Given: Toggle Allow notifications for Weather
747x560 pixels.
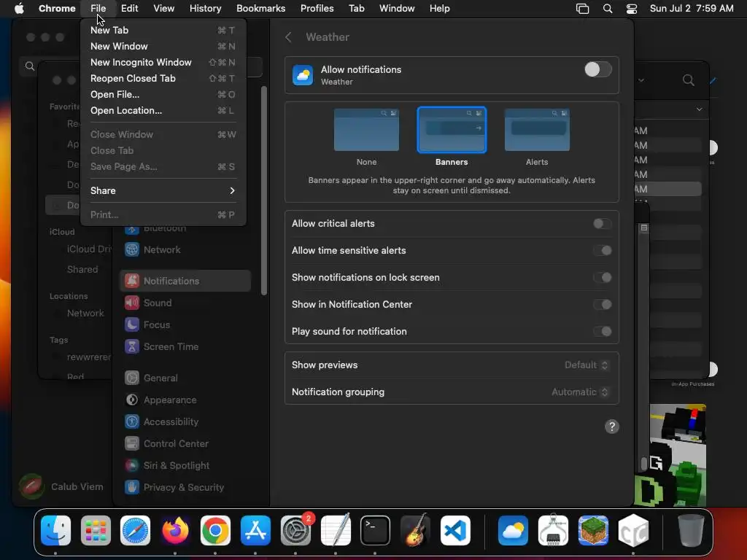Looking at the screenshot, I should click(x=598, y=69).
